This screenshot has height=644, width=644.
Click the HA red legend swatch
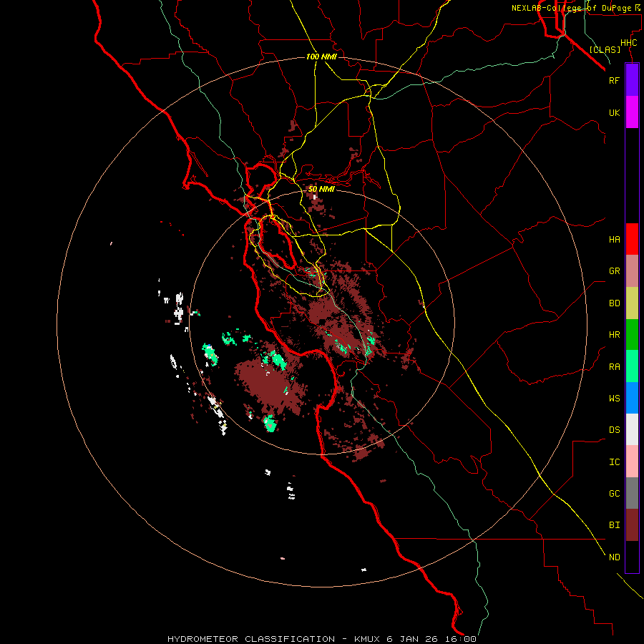pyautogui.click(x=632, y=239)
